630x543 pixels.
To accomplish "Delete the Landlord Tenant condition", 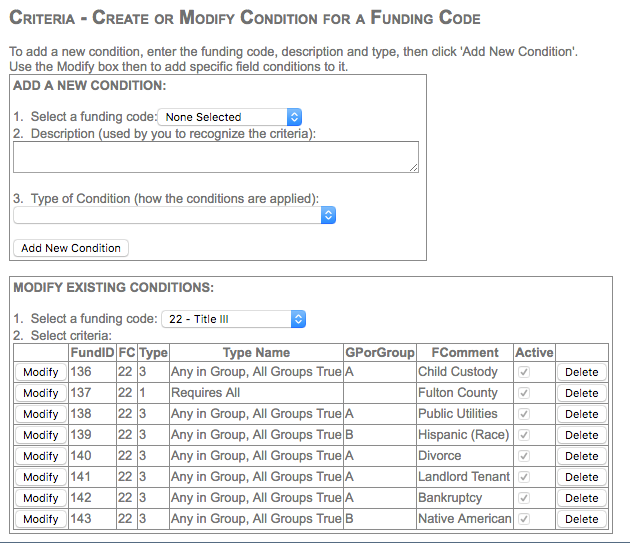I will [581, 477].
